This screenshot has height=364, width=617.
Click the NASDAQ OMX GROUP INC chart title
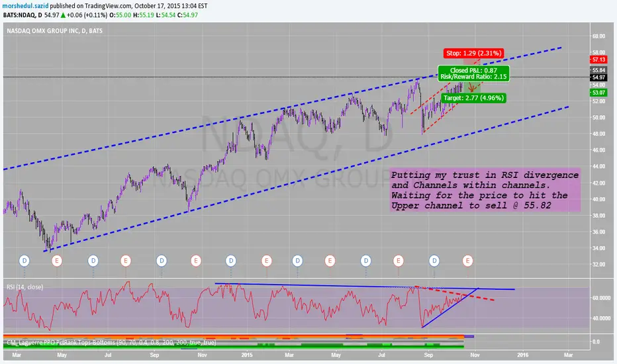(x=55, y=30)
